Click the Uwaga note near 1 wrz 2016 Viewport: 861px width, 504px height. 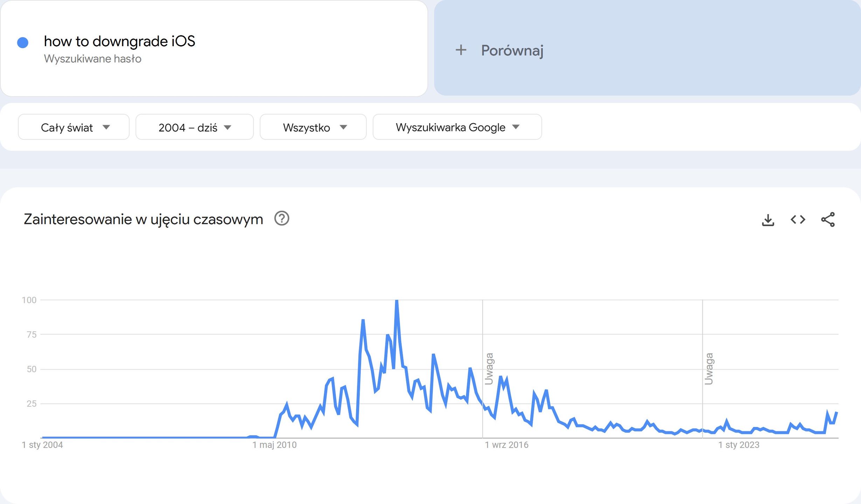(x=489, y=369)
